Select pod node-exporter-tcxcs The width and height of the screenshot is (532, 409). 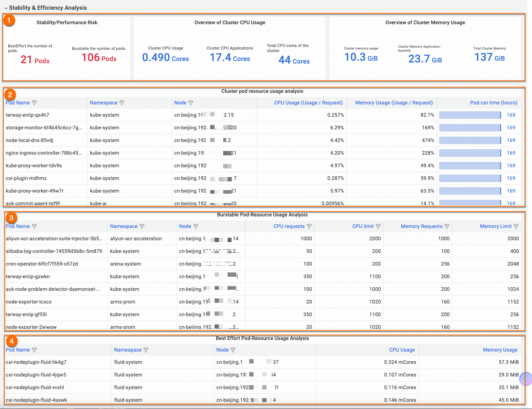click(x=29, y=302)
